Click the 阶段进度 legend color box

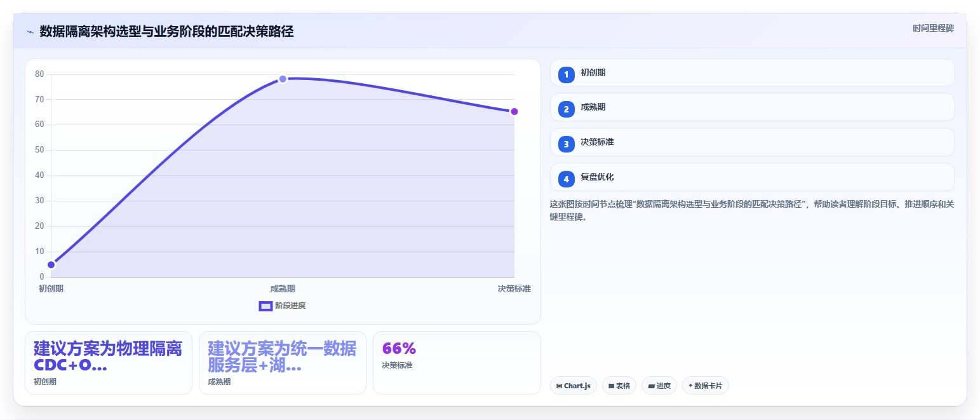click(x=265, y=306)
